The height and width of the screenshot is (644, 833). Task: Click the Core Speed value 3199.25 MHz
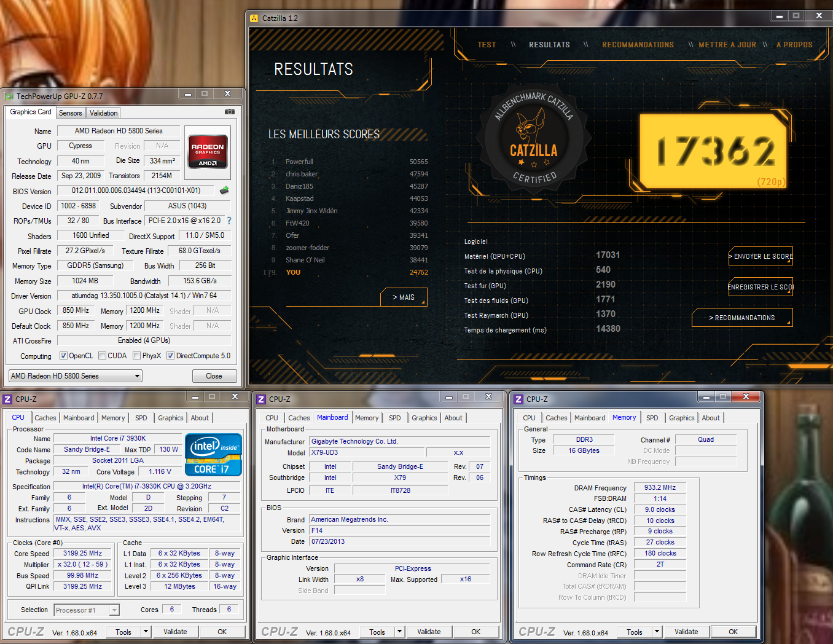[x=82, y=554]
